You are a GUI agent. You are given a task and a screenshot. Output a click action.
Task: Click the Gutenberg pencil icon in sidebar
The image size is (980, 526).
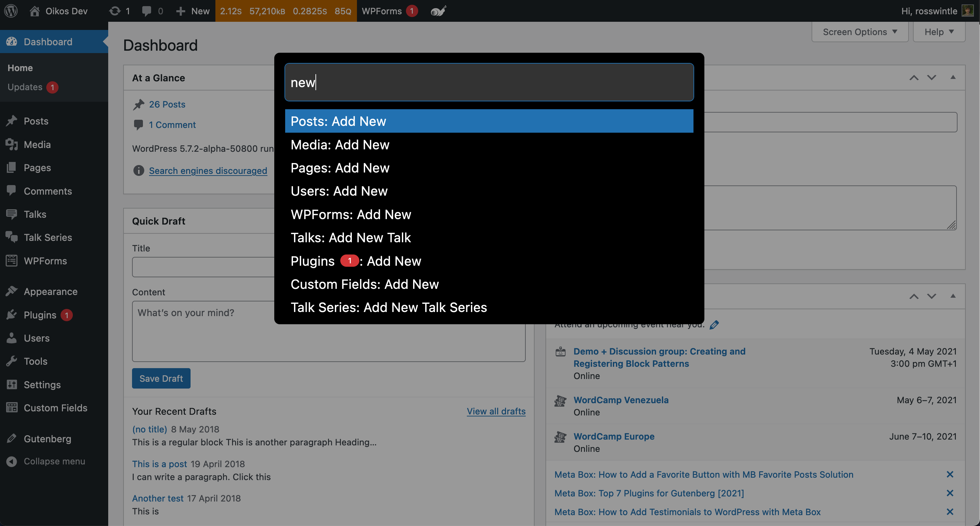[12, 439]
